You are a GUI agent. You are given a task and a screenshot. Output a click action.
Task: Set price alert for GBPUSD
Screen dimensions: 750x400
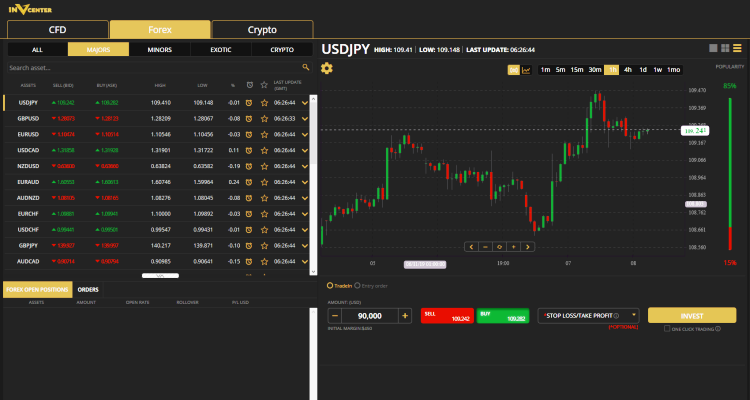coord(249,118)
